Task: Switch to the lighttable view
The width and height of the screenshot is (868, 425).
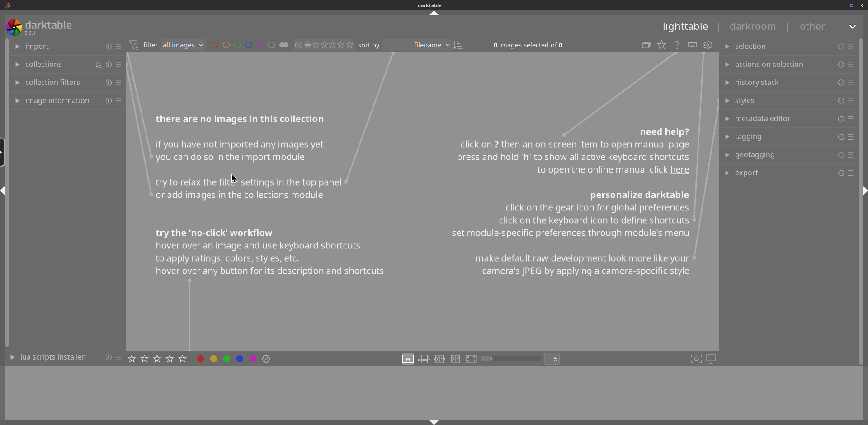Action: (685, 27)
